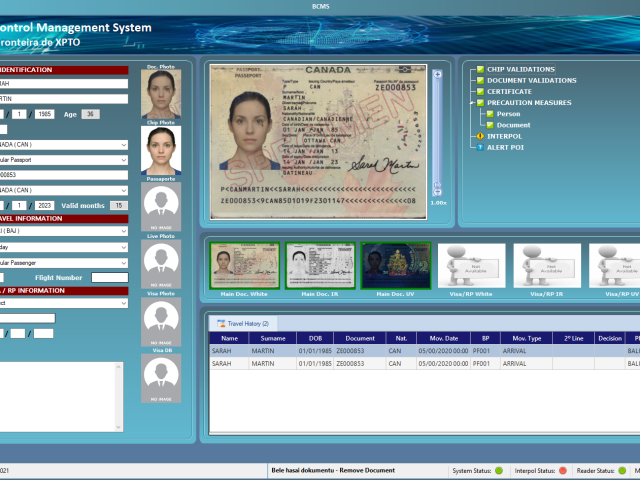Click the green System Status indicator
Screen dimensions: 640x480
click(x=499, y=471)
